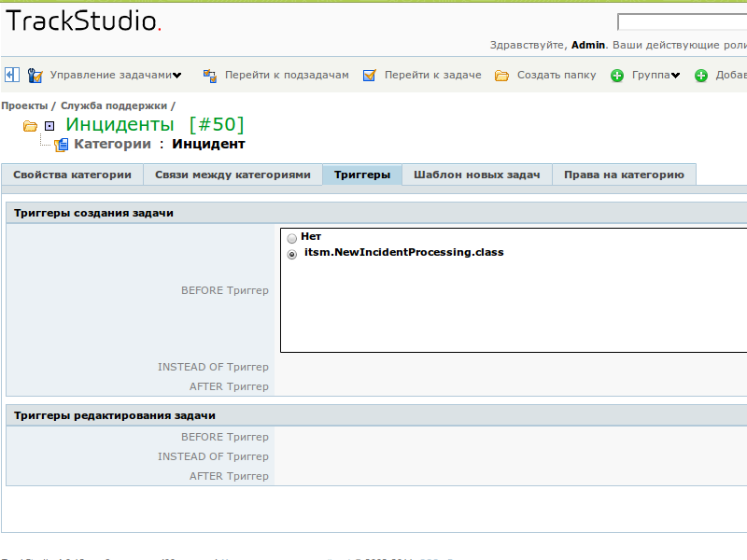Screen dimensions: 747x560
Task: Click the collapse side panel arrow icon
Action: tap(12, 75)
